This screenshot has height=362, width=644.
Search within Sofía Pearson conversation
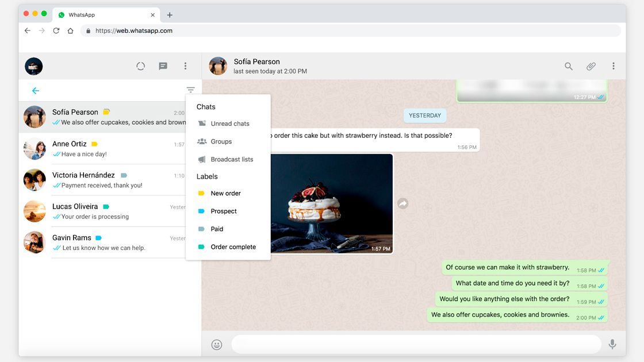click(568, 66)
